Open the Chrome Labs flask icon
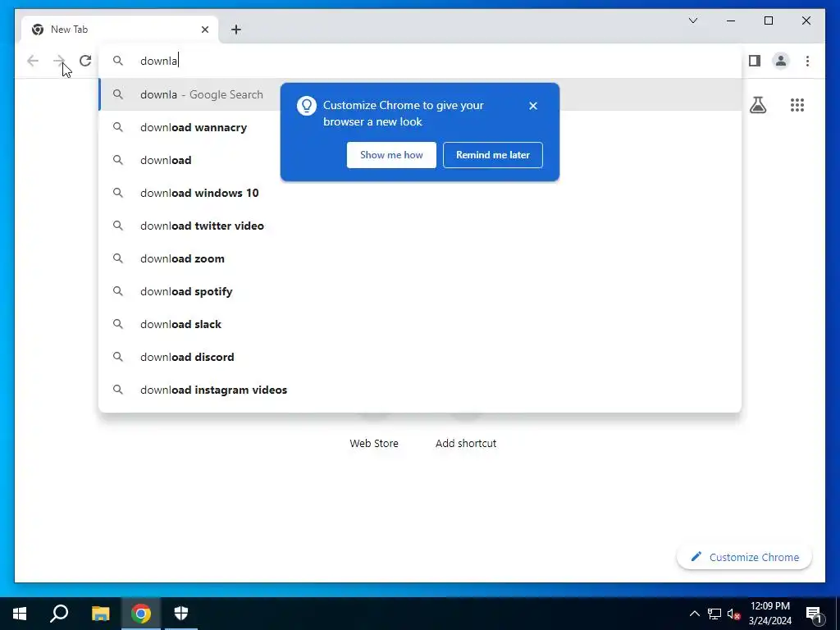Viewport: 840px width, 630px height. coord(757,105)
